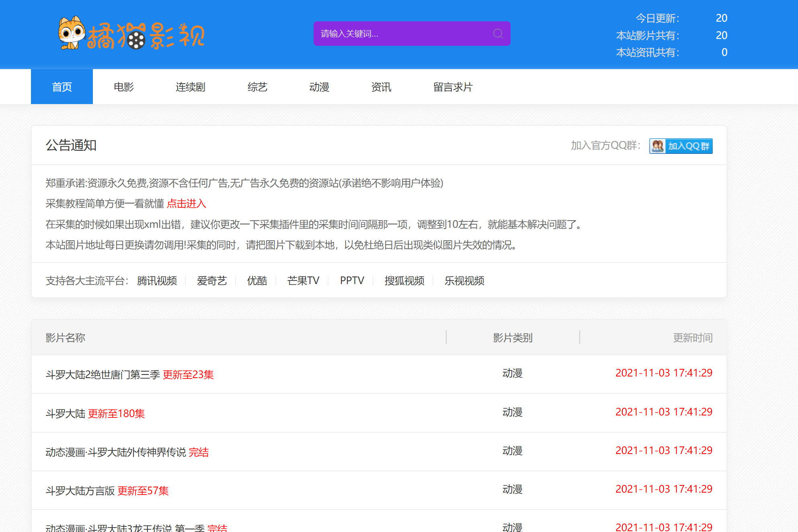The height and width of the screenshot is (532, 798).
Task: Click the search magnifier icon
Action: 498,34
